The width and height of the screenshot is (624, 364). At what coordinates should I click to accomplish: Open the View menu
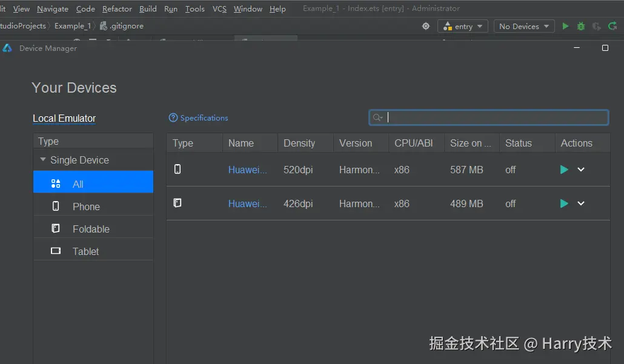tap(21, 8)
